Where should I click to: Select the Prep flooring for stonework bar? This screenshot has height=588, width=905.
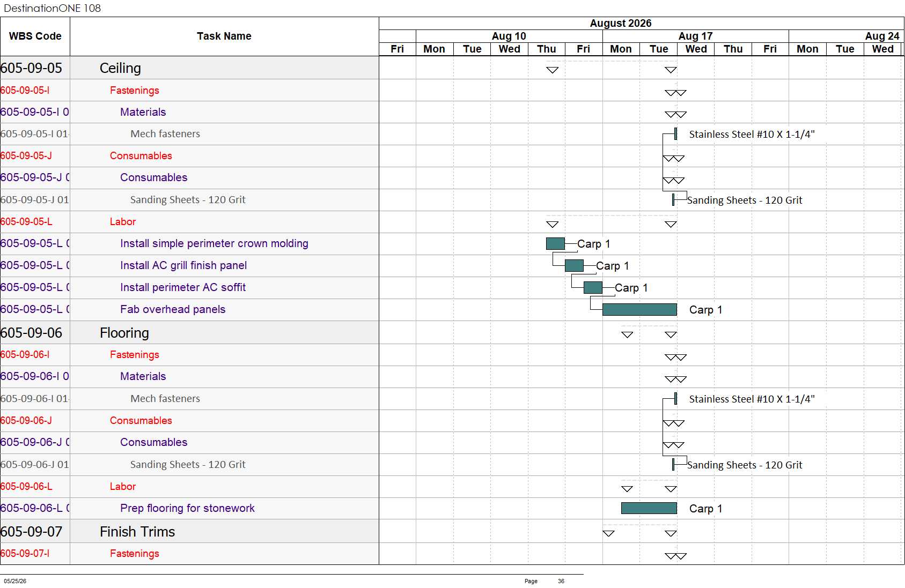649,508
